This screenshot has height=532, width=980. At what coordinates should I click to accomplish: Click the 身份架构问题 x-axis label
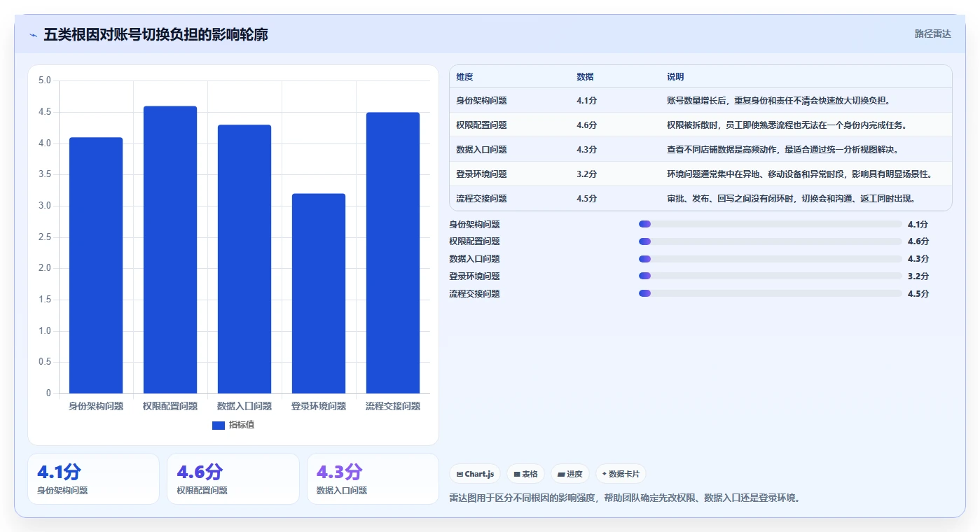pyautogui.click(x=96, y=406)
